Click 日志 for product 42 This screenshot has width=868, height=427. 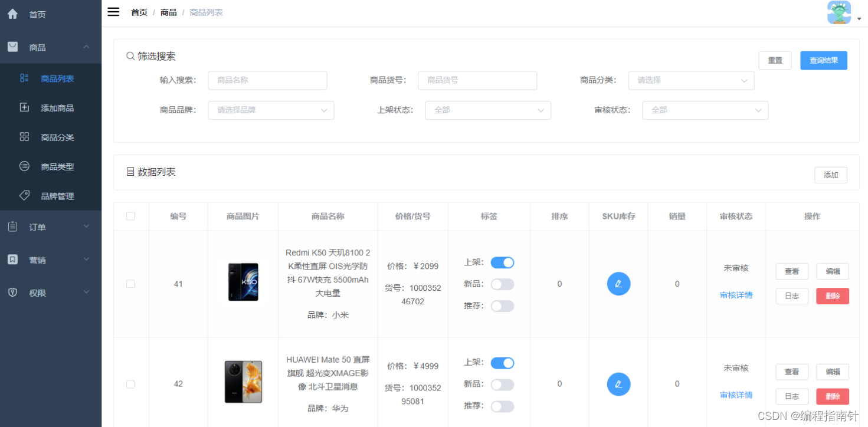(792, 396)
